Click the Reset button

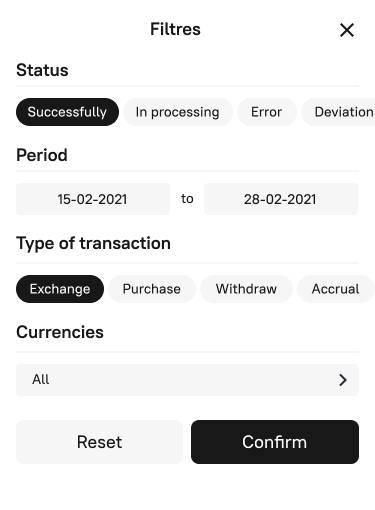point(99,442)
